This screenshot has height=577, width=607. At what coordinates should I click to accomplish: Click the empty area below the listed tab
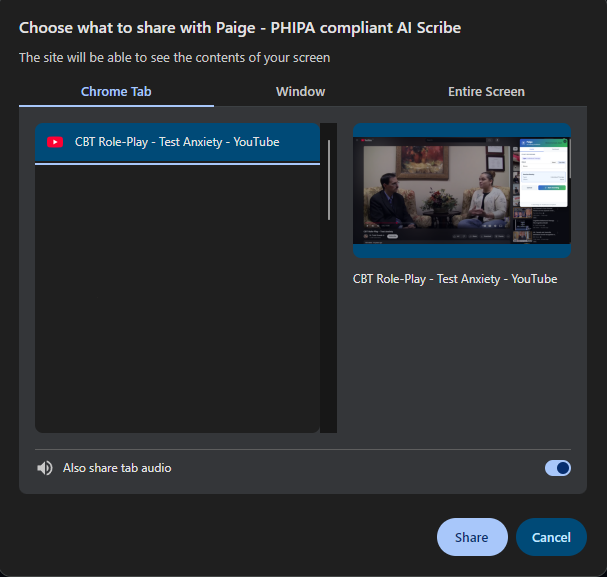tap(177, 300)
